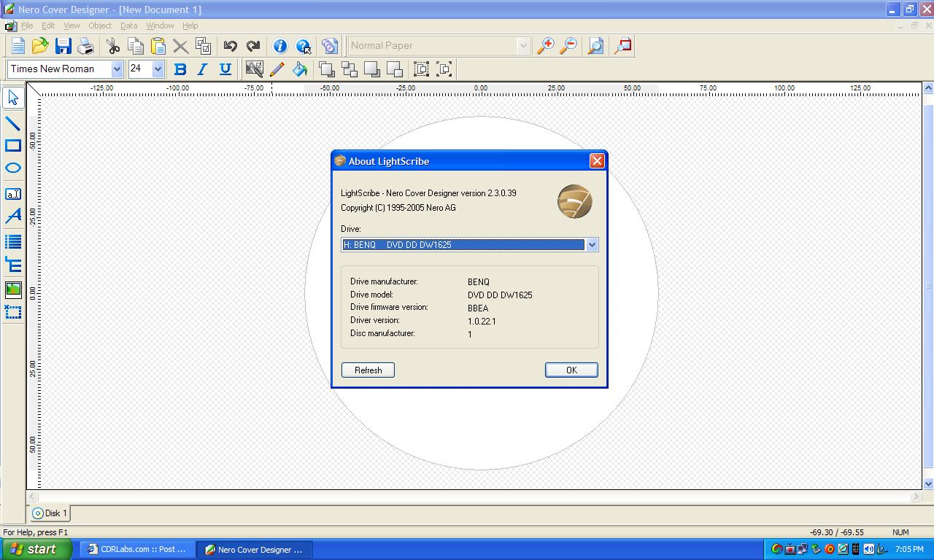Screen dimensions: 934x560
Task: Click OK in About LightScribe dialog
Action: click(571, 370)
